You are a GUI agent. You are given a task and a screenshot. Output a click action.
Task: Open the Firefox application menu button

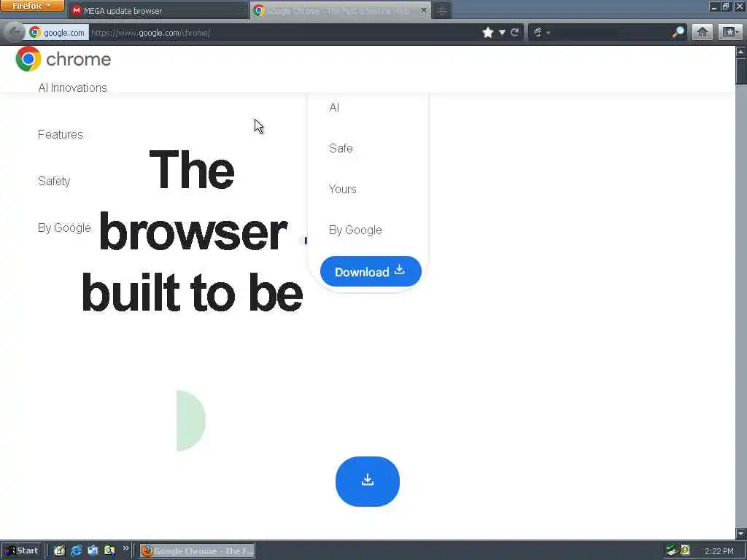click(x=32, y=6)
